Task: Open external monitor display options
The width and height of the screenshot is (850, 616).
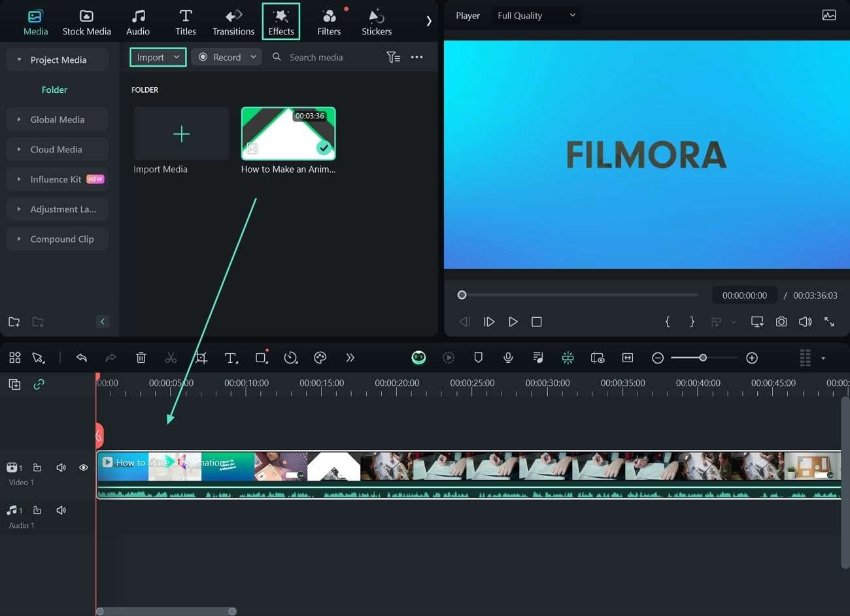Action: (757, 322)
